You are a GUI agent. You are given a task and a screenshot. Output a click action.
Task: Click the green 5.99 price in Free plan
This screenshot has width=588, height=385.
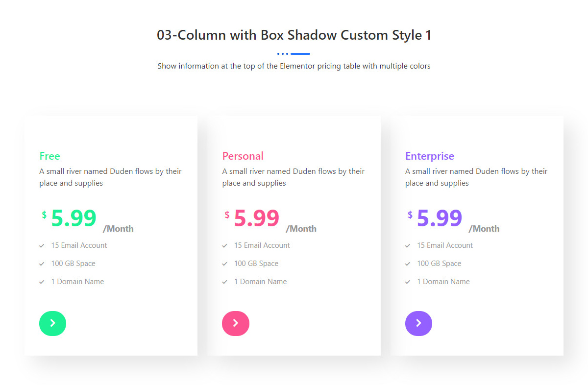tap(73, 218)
